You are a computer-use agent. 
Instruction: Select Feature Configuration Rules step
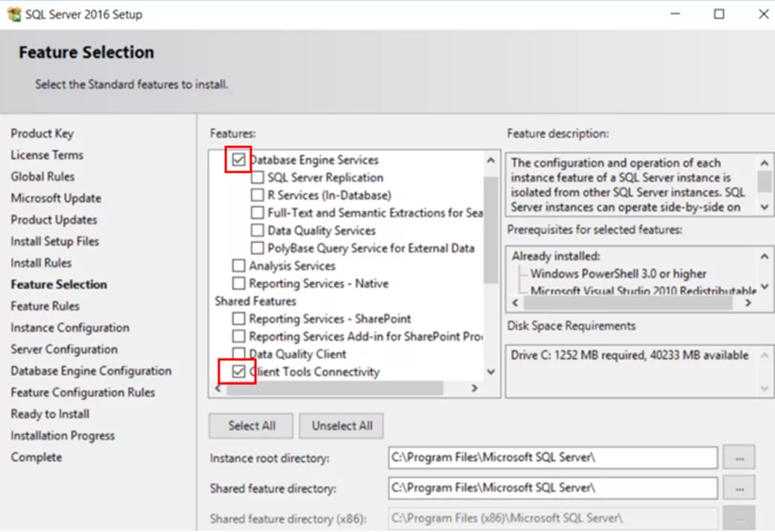tap(83, 393)
